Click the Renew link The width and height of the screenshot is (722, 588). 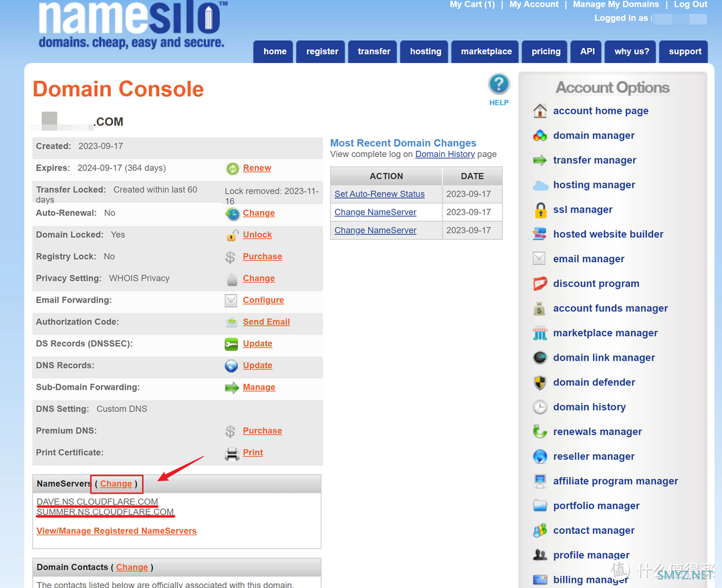pos(257,168)
